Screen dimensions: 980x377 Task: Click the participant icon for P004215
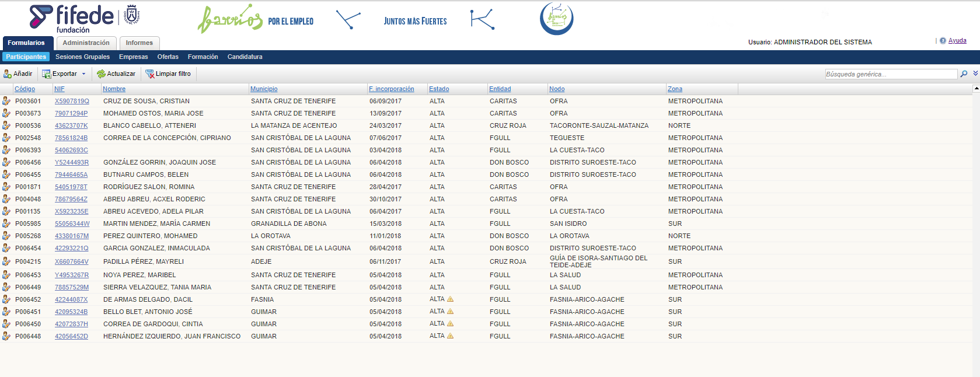tap(6, 261)
